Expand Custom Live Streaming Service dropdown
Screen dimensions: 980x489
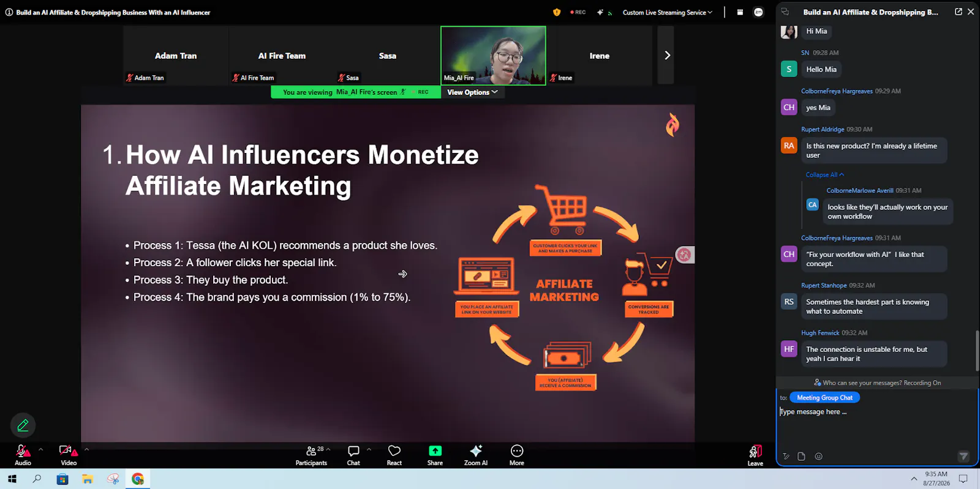pos(668,12)
